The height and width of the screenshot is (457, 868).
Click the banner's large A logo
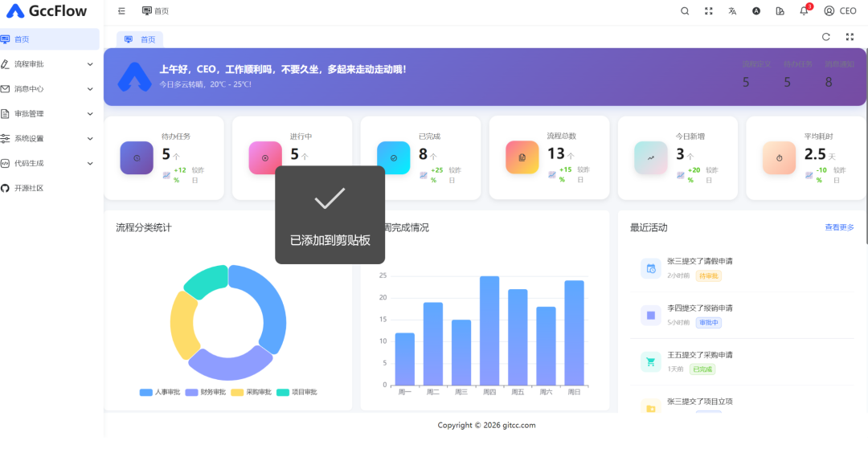134,77
